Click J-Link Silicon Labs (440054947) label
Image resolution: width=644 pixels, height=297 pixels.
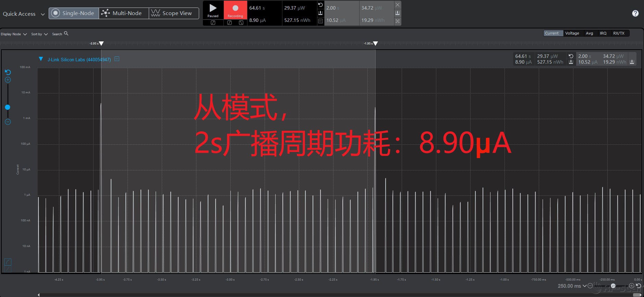point(79,60)
